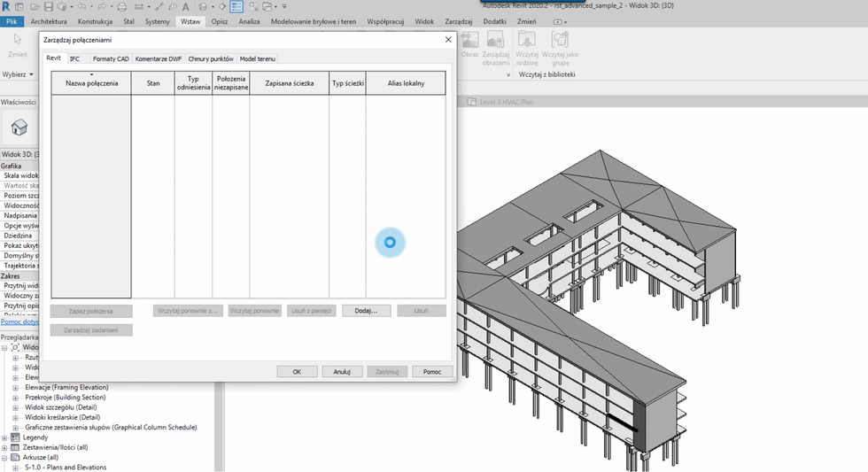Switch to the Komentarze DWF tab
The width and height of the screenshot is (868, 472).
coord(159,58)
